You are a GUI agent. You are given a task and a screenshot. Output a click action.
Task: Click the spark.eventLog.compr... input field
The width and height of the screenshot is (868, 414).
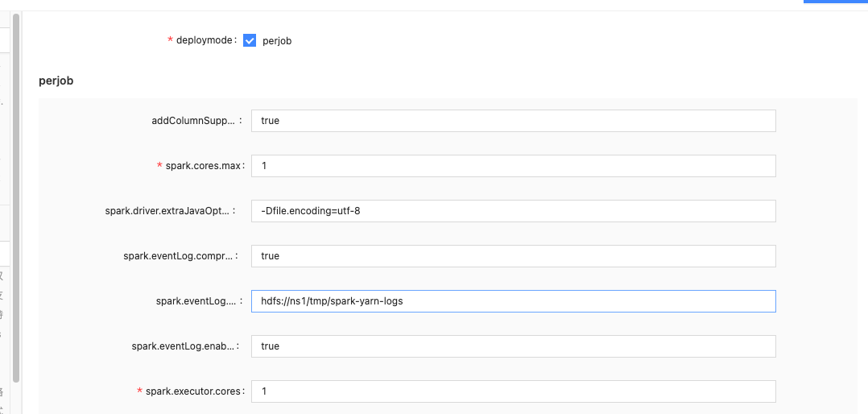coord(513,256)
